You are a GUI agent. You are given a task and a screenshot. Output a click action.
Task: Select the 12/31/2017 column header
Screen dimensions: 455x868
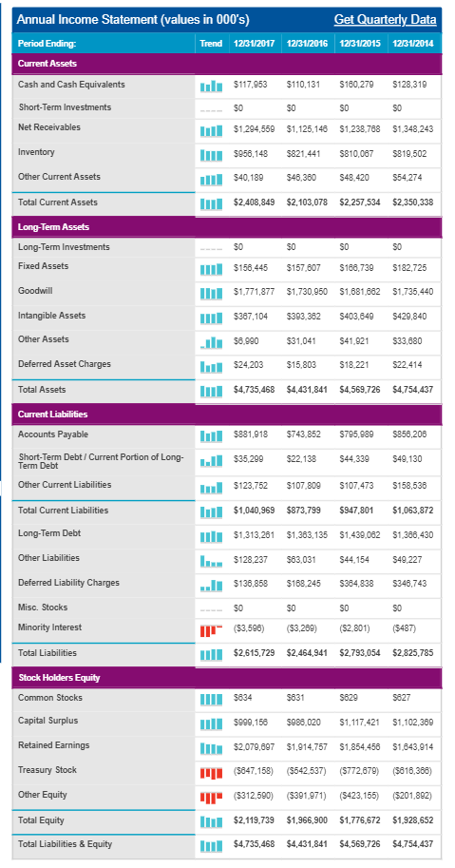[255, 43]
